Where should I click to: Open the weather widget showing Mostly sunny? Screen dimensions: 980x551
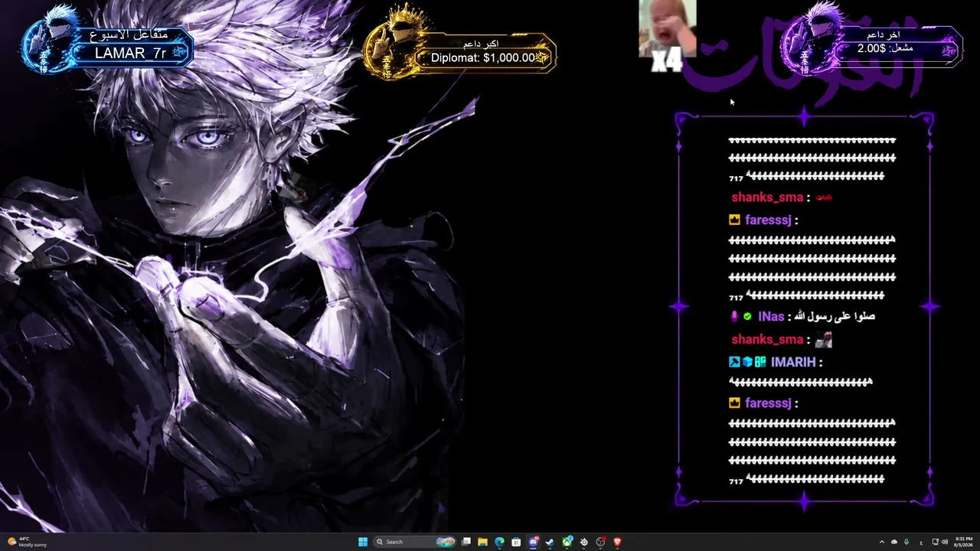[28, 542]
